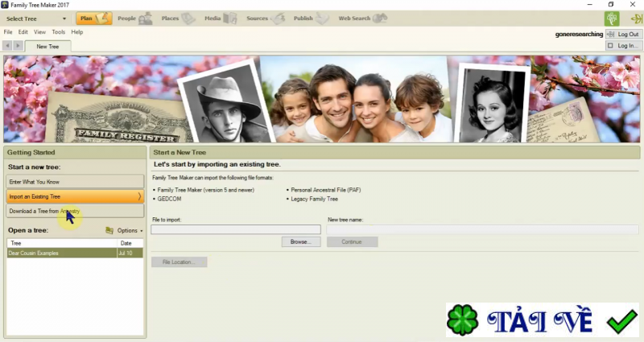Expand the Select Tree dropdown
The image size is (644, 342).
pos(36,18)
